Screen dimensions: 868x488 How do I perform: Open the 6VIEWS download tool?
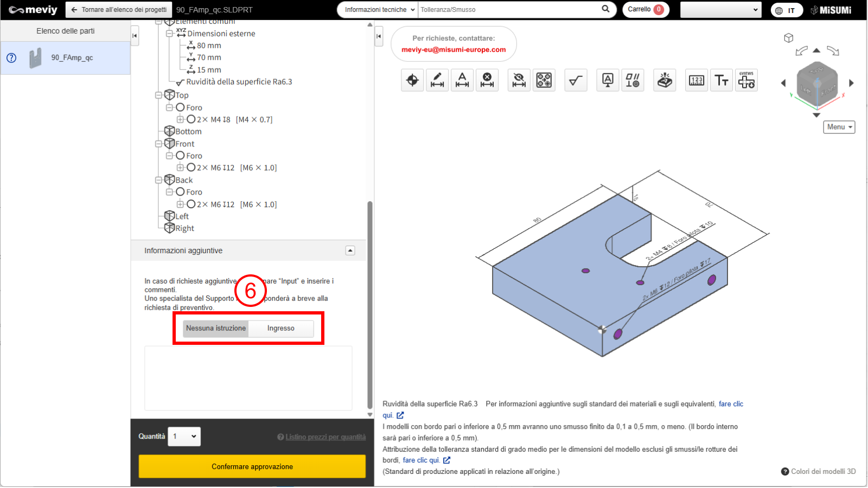pyautogui.click(x=746, y=81)
